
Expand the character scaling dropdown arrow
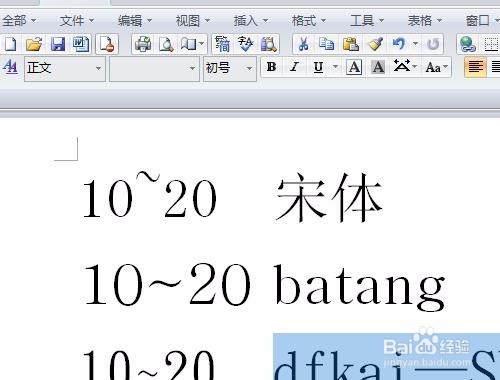click(415, 67)
